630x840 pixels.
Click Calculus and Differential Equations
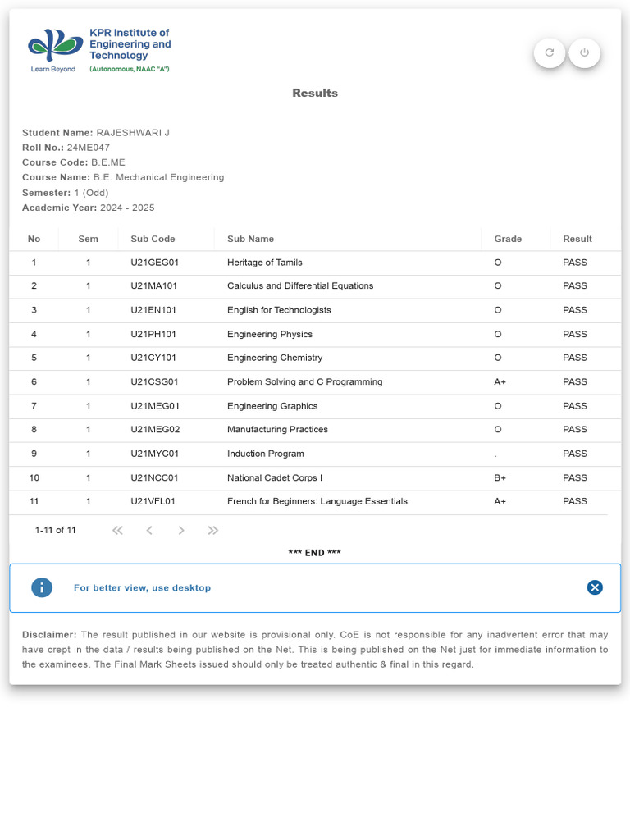point(300,286)
